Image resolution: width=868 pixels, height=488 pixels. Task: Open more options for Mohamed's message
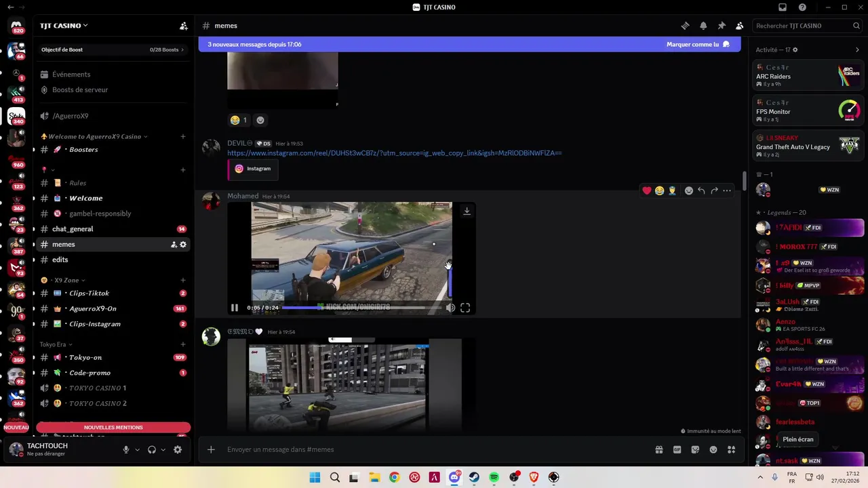pos(727,190)
